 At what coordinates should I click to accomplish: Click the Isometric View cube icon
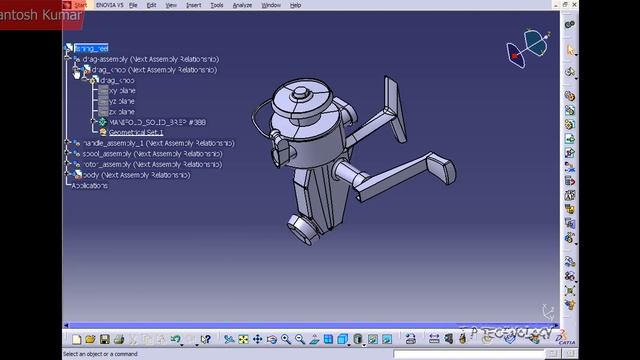pos(342,339)
